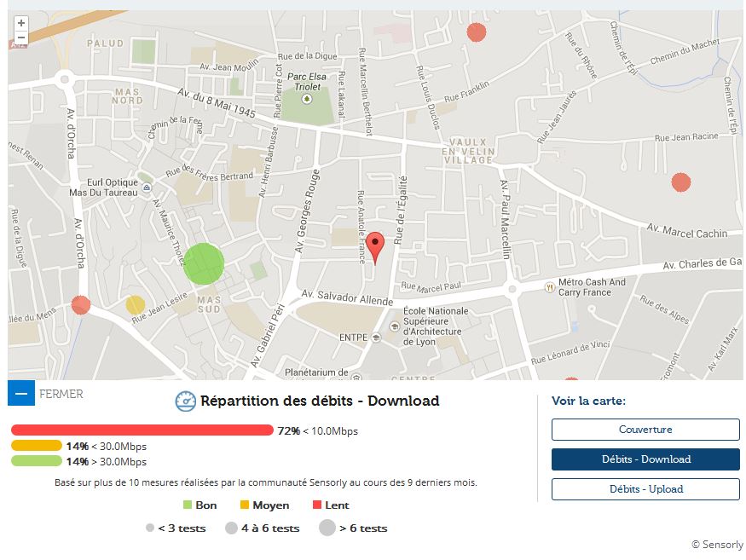Click the 'Rue des Frères Bertrand' label
This screenshot has height=560, width=746.
coord(210,173)
